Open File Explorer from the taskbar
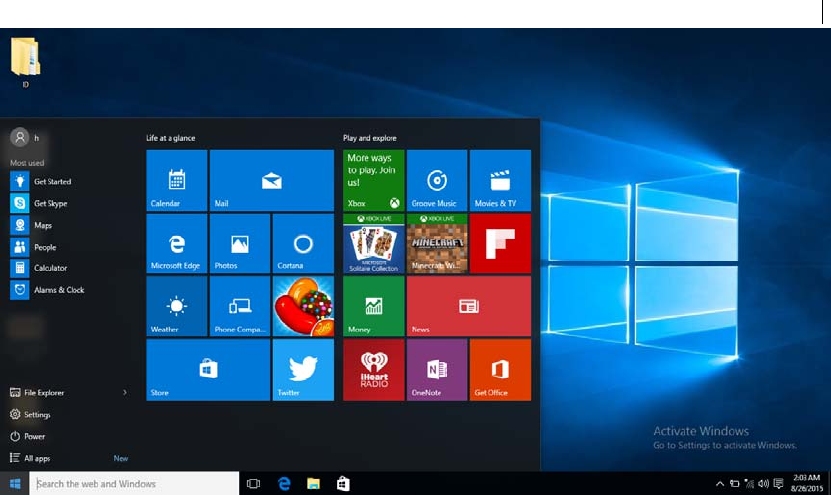Screen dimensions: 831x495 tap(313, 483)
